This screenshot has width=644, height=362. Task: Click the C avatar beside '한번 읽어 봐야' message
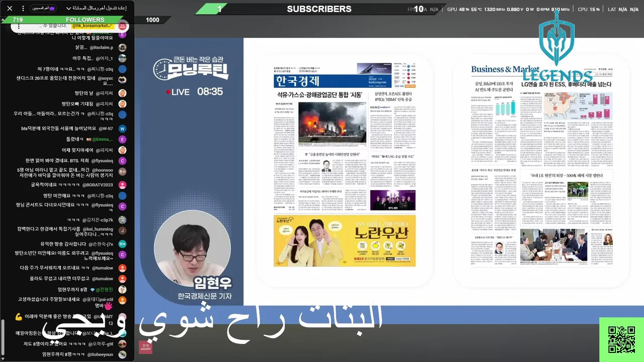122,160
